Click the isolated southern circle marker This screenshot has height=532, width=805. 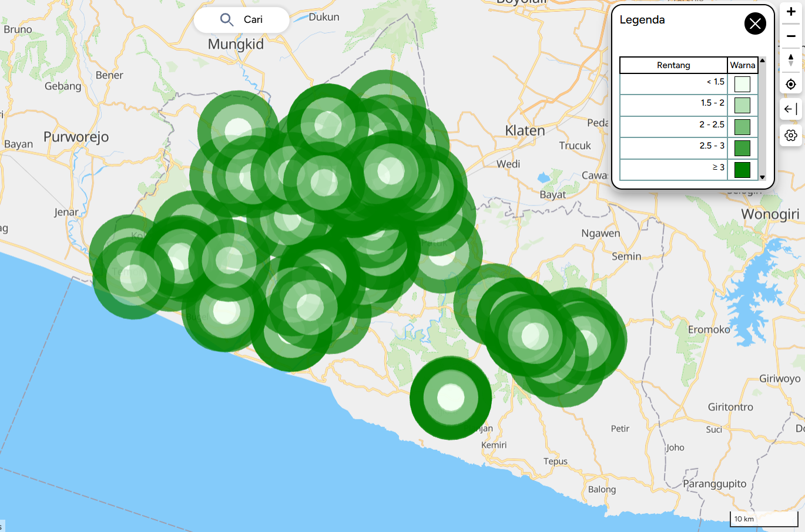click(x=451, y=398)
